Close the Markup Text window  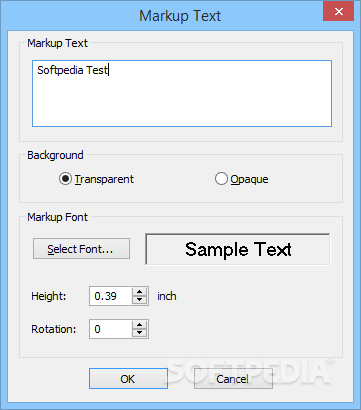click(x=339, y=12)
